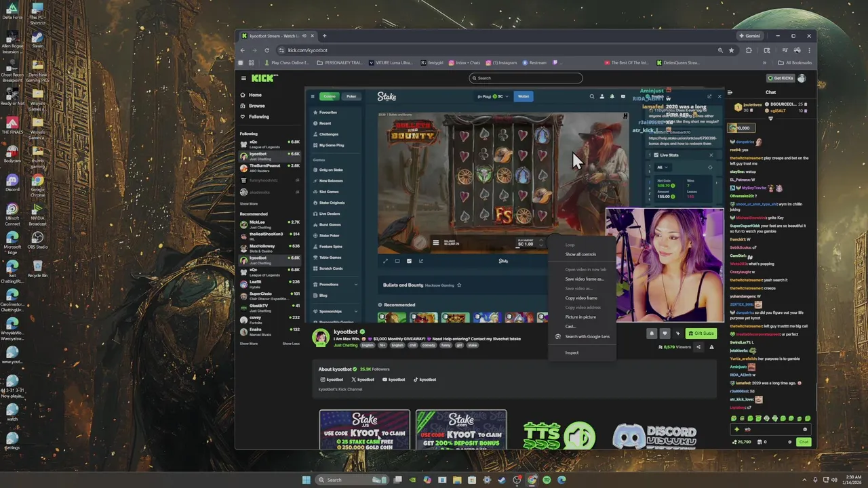
Task: Report stream using the warning triangle icon
Action: point(711,347)
